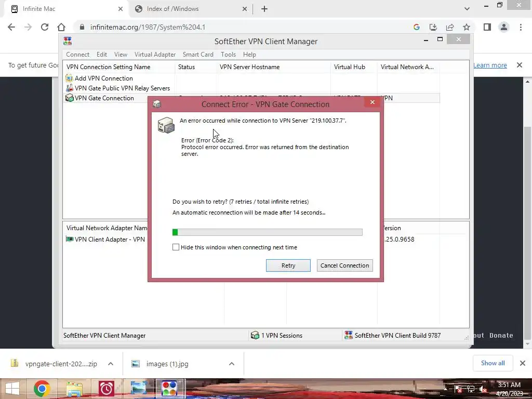Sort by Status column header

click(195, 67)
